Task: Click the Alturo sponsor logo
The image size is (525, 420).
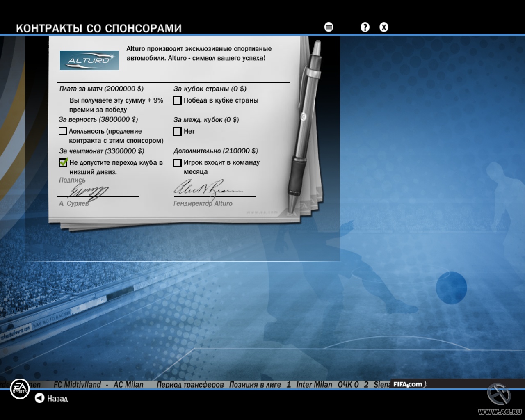Action: click(x=89, y=60)
